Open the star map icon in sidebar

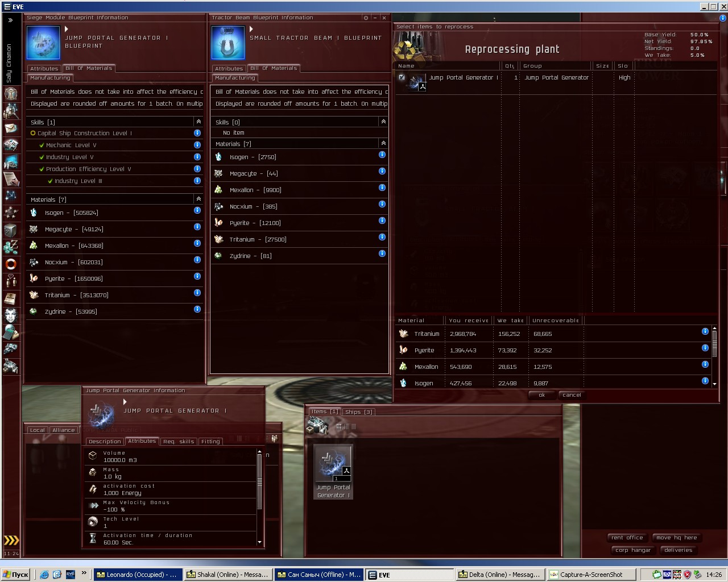(x=11, y=196)
